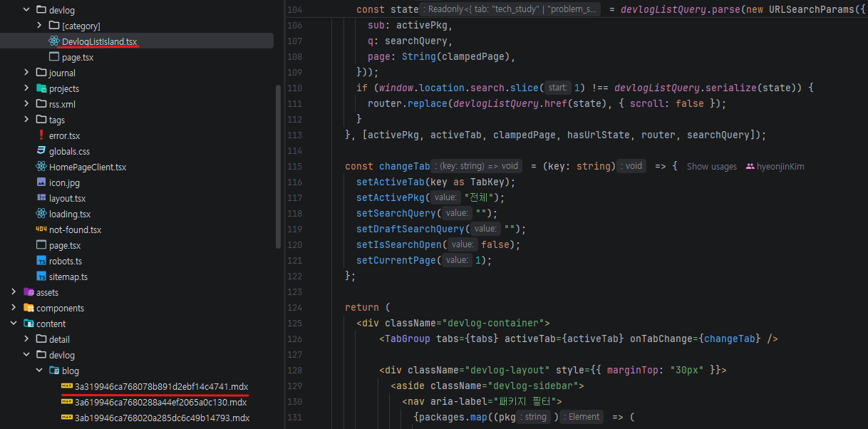The image size is (868, 429).
Task: Click the MDX icon of 3a319946ca768078b891d2ebf14c4741.mdx
Action: tap(67, 386)
